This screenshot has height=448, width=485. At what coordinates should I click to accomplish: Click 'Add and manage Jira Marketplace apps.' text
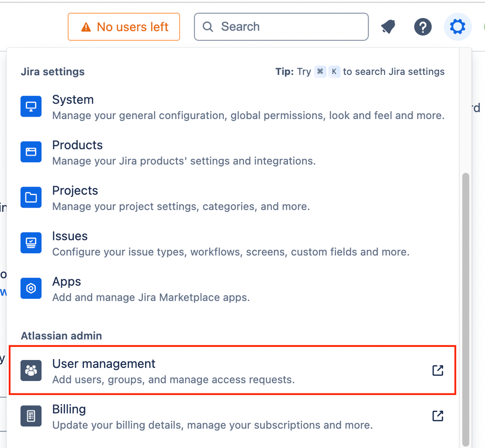[x=151, y=297]
